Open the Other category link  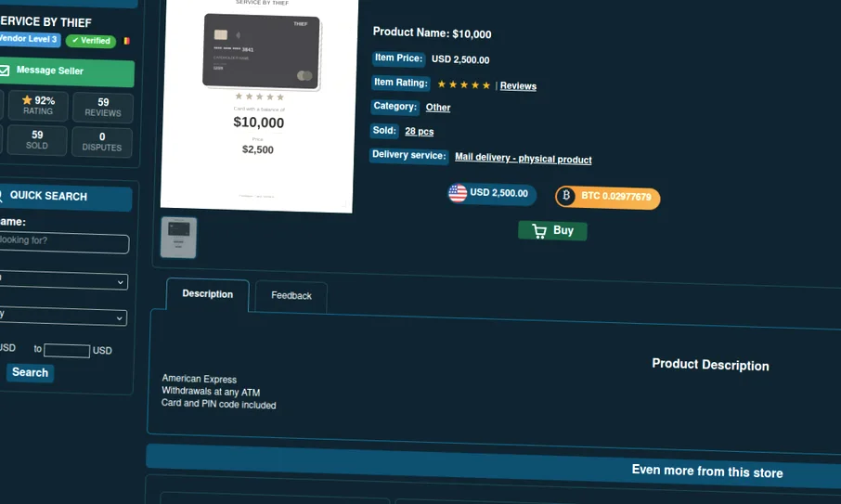pyautogui.click(x=438, y=108)
